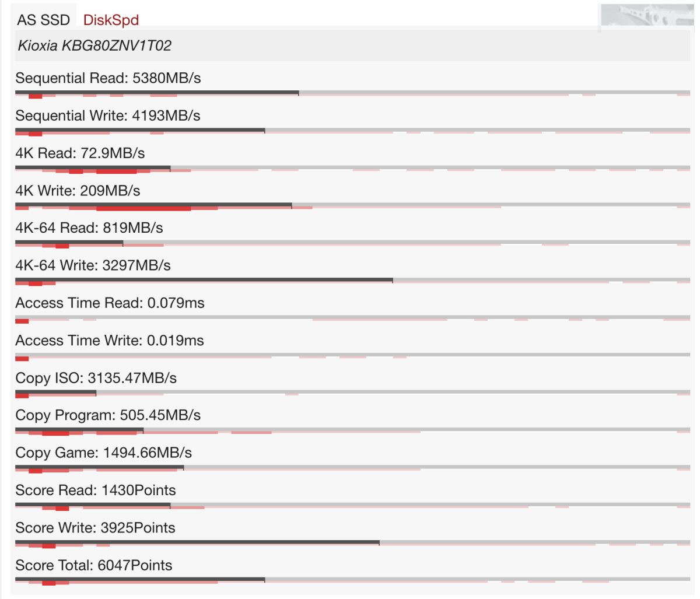Click the Score Total dark bar end
The height and width of the screenshot is (599, 700).
pos(264,579)
